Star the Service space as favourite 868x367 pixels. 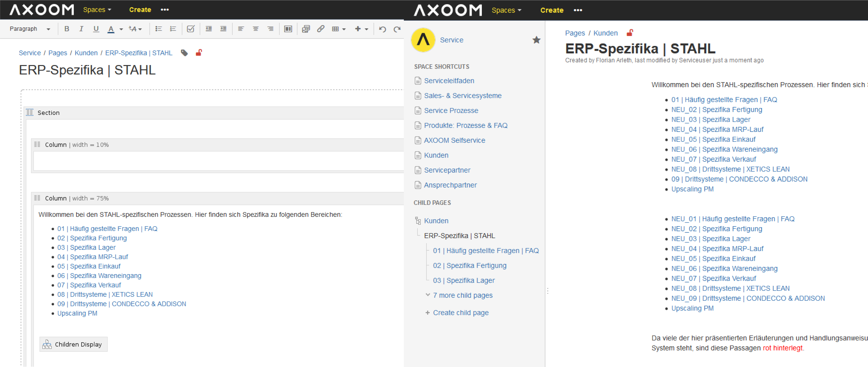tap(536, 40)
